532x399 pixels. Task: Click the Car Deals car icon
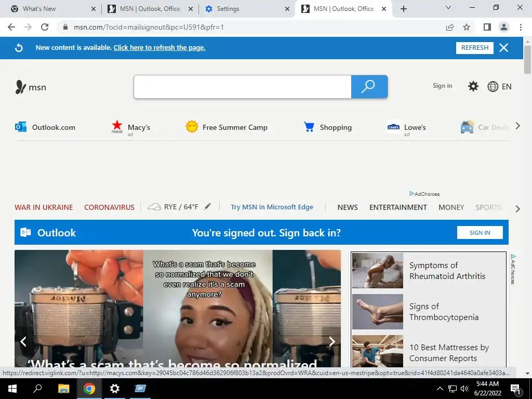[467, 127]
